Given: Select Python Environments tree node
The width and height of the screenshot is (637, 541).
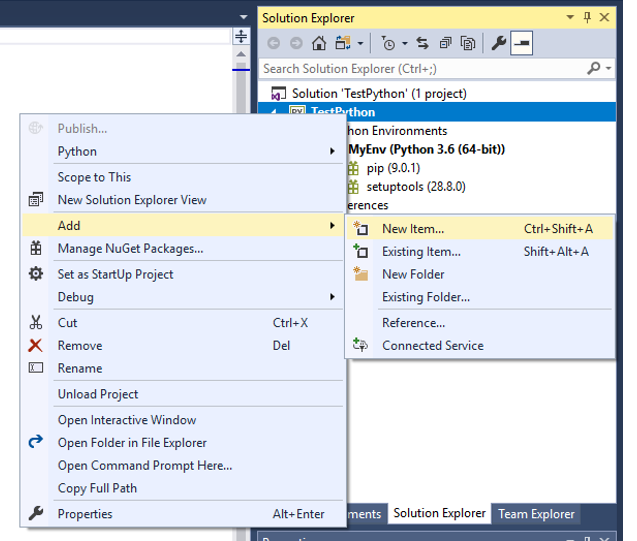Looking at the screenshot, I should pos(397,131).
